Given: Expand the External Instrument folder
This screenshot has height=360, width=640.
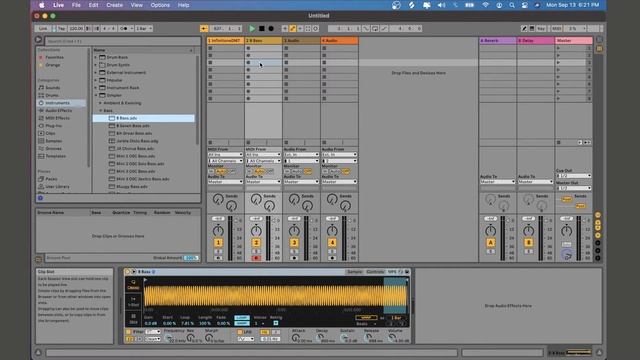Looking at the screenshot, I should (96, 73).
